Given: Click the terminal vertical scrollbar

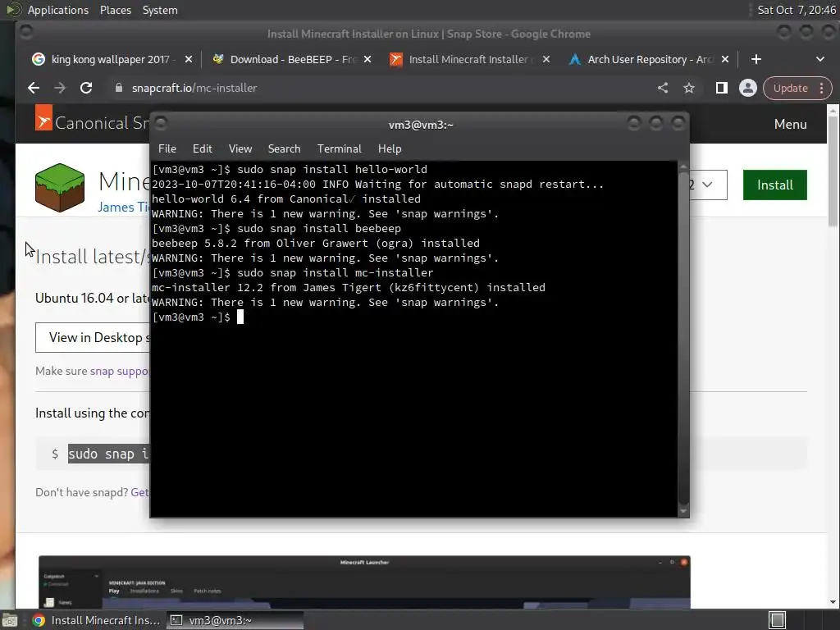Looking at the screenshot, I should pyautogui.click(x=683, y=339).
